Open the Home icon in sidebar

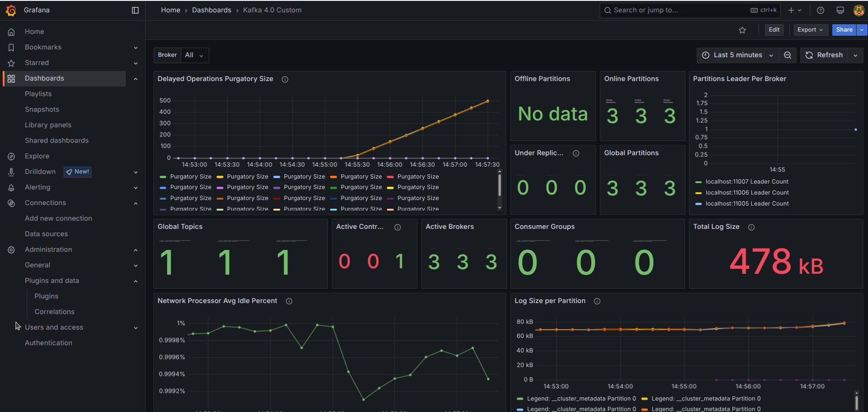[11, 32]
